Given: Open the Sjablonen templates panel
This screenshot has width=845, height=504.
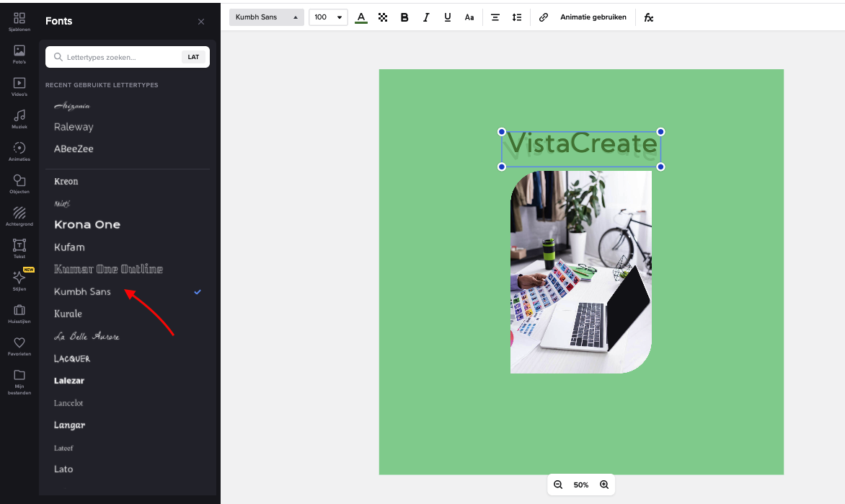Looking at the screenshot, I should 19,22.
